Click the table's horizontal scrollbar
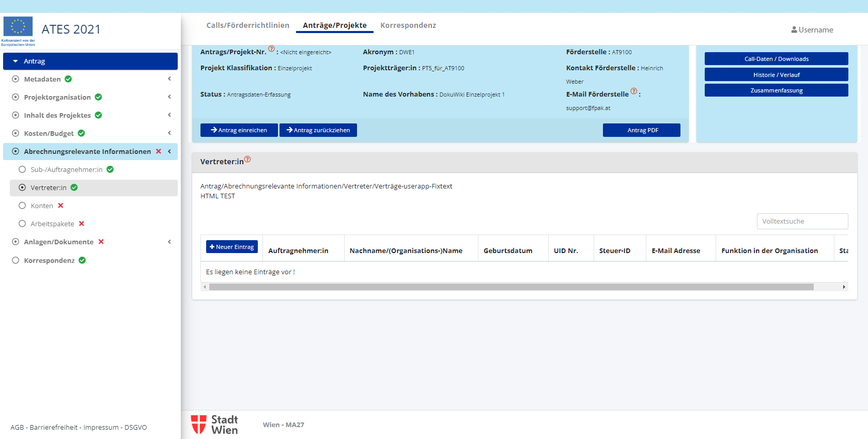The height and width of the screenshot is (439, 868). pos(510,287)
